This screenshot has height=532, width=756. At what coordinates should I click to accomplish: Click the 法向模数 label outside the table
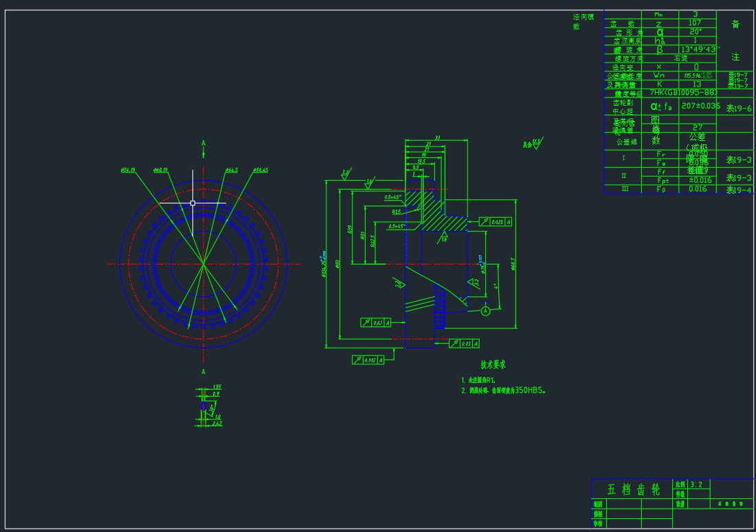pos(583,21)
